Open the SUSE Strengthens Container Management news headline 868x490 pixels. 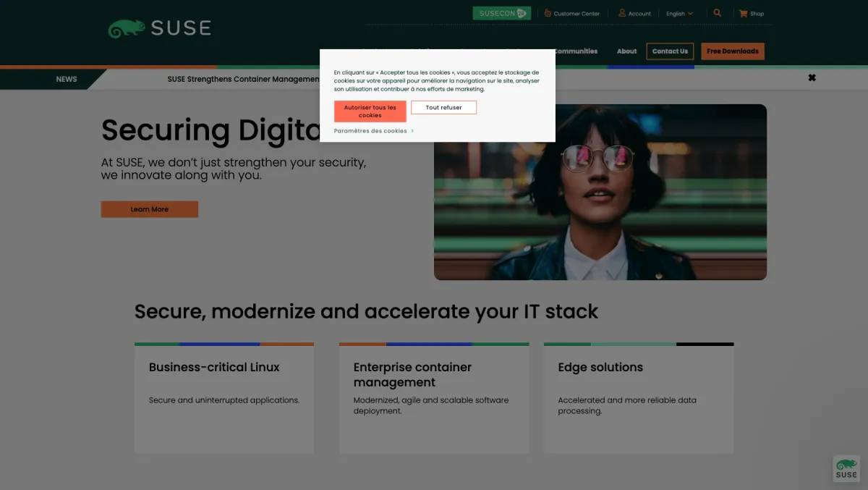click(243, 79)
